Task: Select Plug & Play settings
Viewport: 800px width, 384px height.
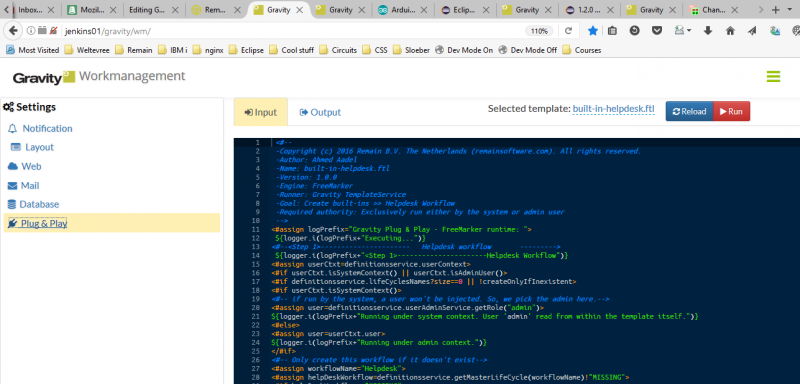Action: (112, 223)
